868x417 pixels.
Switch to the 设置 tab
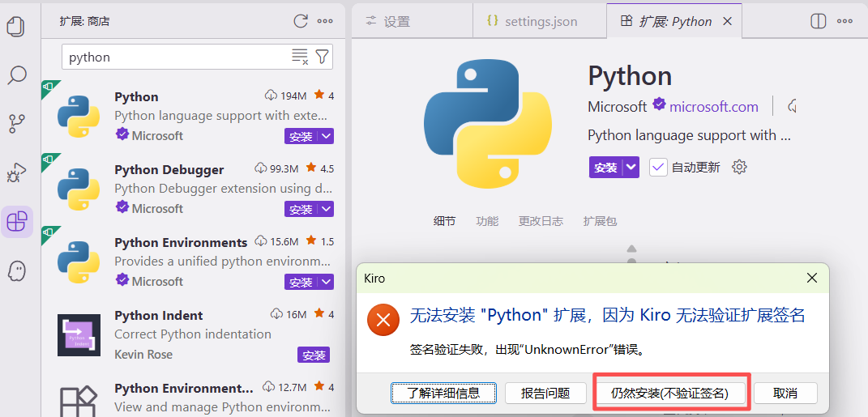412,22
